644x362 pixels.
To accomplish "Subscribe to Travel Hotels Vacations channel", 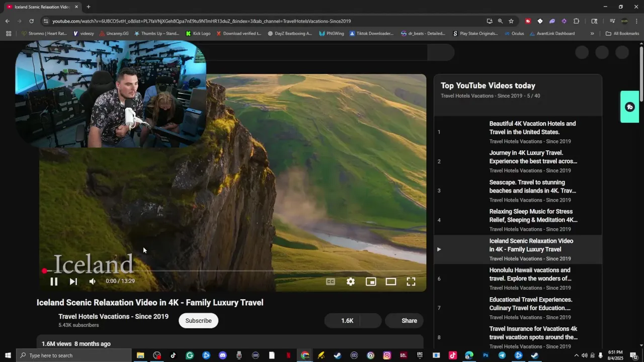I will [198, 321].
